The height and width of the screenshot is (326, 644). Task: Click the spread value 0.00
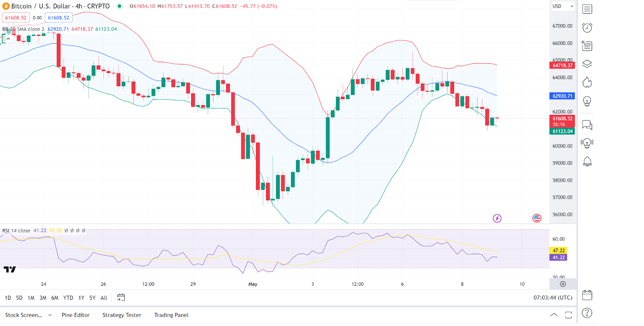point(37,18)
